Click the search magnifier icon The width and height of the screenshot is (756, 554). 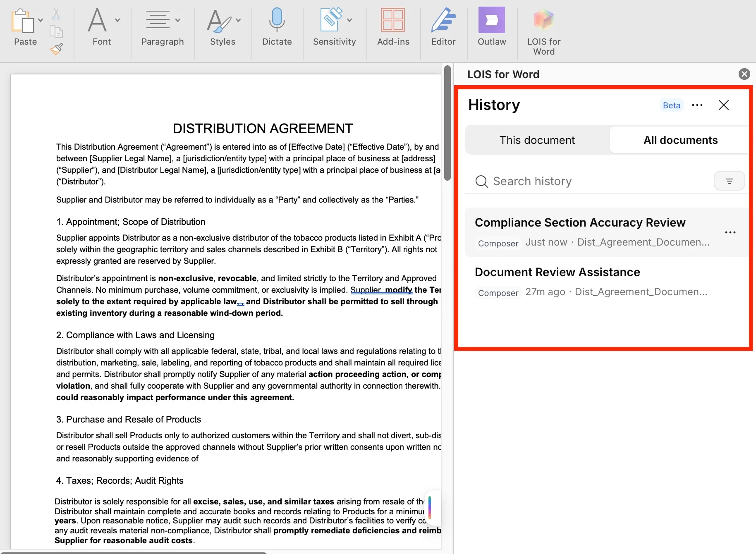click(481, 181)
